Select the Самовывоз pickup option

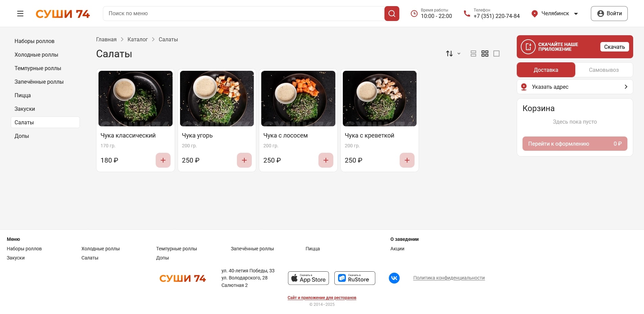[603, 70]
